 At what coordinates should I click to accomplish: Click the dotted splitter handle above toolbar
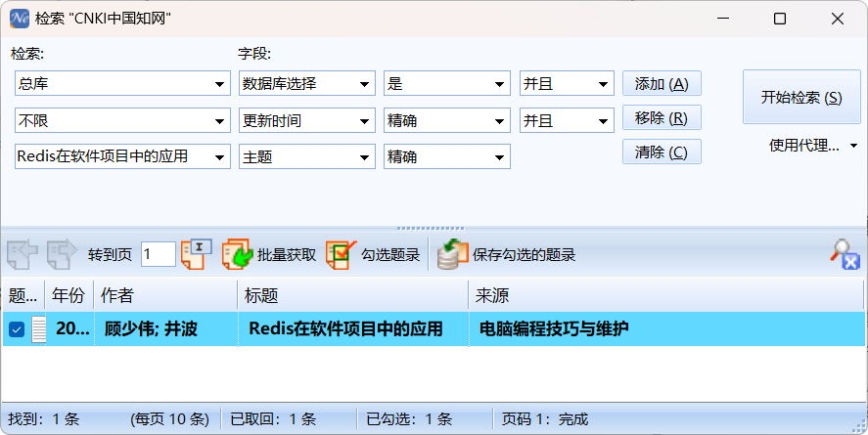431,228
